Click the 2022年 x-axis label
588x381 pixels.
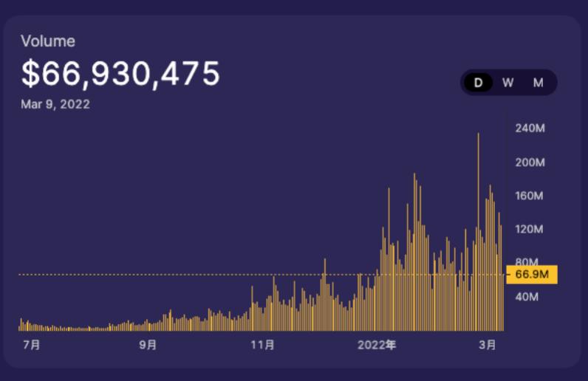[x=377, y=345]
